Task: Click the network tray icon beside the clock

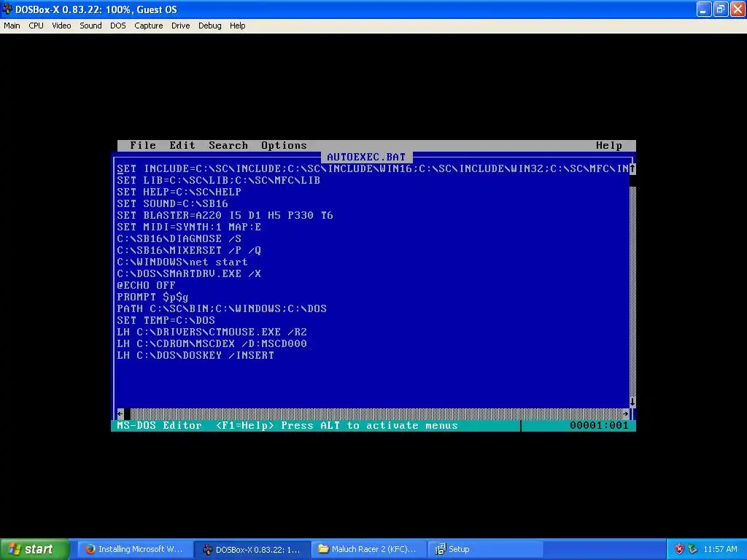Action: (x=693, y=549)
